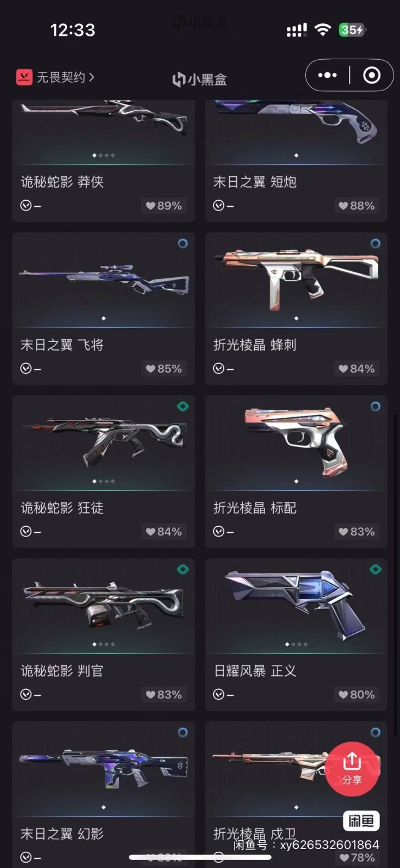Tap heart rating 84% on 折光棱晶 蜂刺
Viewport: 400px width, 868px height.
coord(357,368)
